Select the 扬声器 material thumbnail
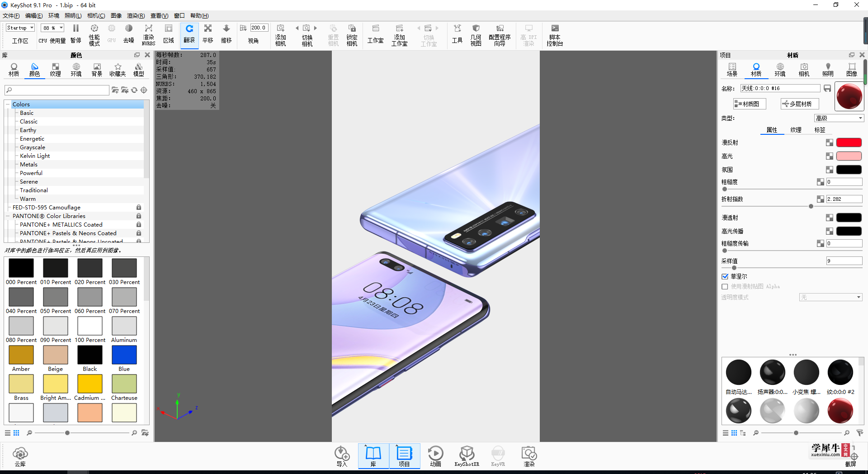868x474 pixels. pyautogui.click(x=773, y=373)
